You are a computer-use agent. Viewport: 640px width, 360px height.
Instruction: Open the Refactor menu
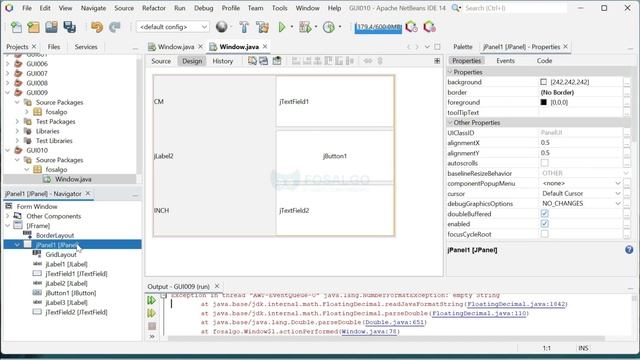click(154, 8)
